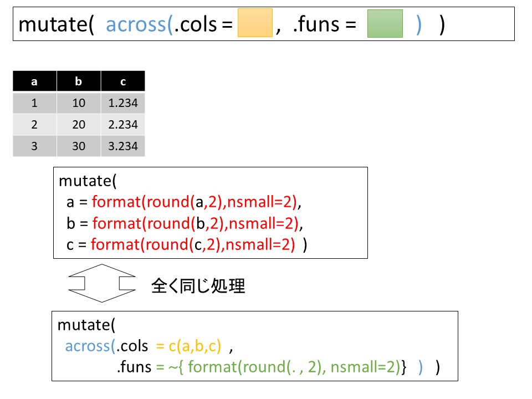Click the table cell with value 10
The width and height of the screenshot is (532, 399).
click(79, 103)
